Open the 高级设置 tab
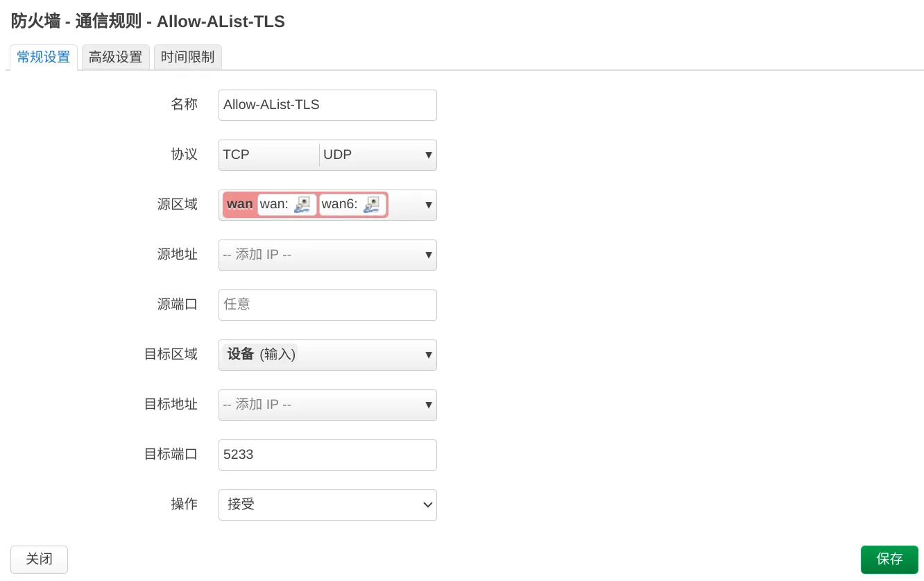The height and width of the screenshot is (581, 924). coord(115,57)
